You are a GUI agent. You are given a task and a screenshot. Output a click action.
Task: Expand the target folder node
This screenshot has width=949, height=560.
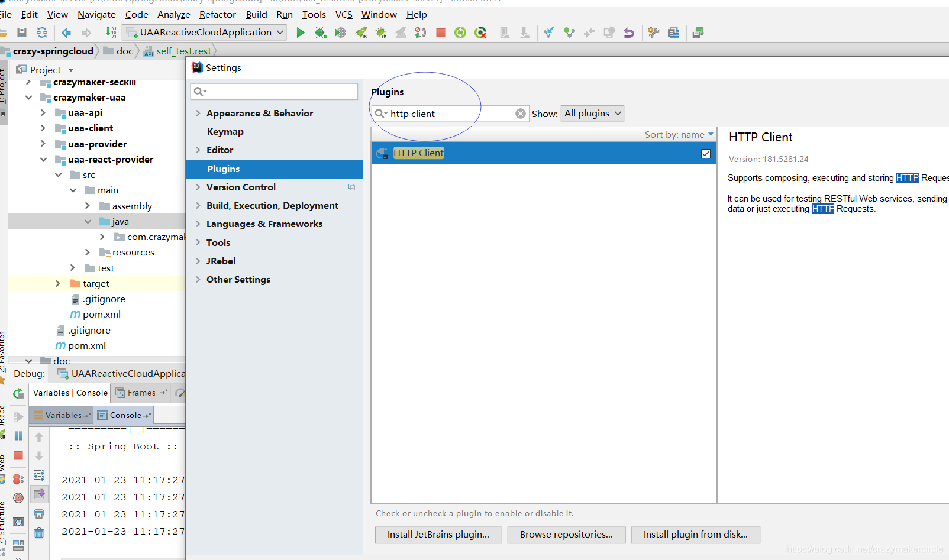(x=58, y=283)
